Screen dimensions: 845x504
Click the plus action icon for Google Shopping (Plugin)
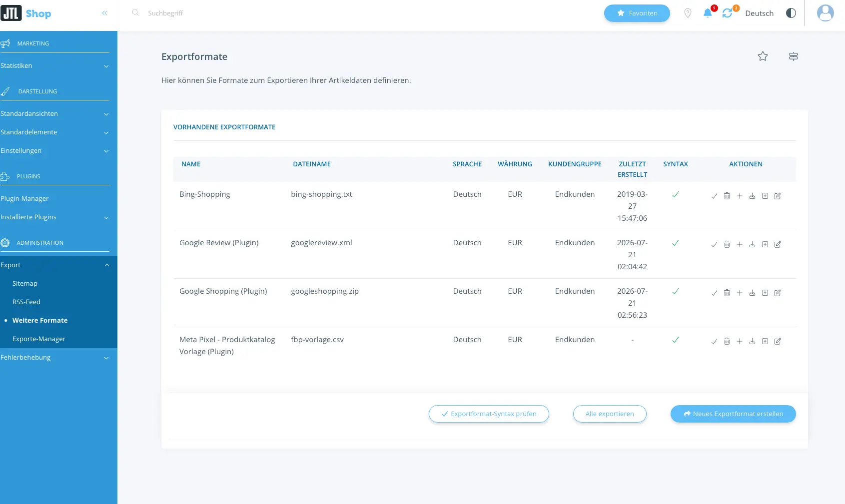point(740,293)
